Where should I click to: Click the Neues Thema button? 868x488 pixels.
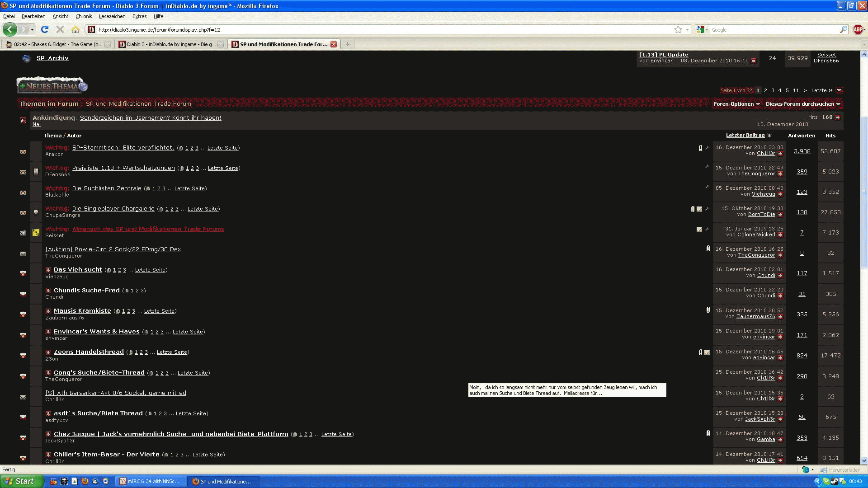[52, 85]
